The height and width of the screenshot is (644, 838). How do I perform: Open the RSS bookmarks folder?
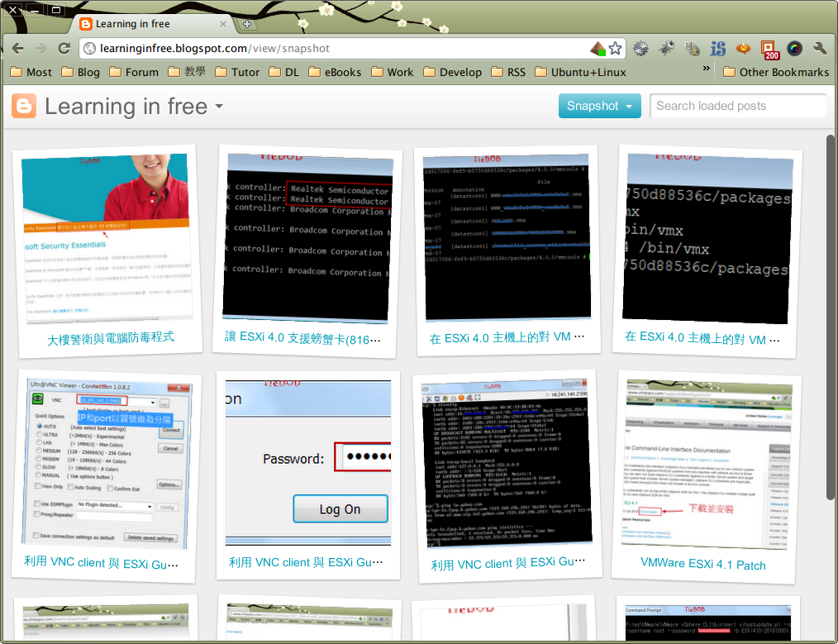pyautogui.click(x=508, y=72)
